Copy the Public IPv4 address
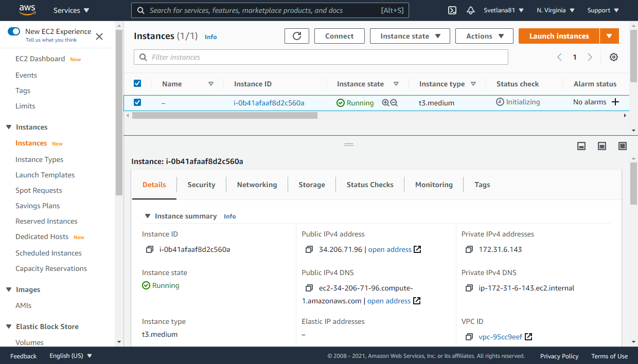The width and height of the screenshot is (638, 364). click(309, 249)
